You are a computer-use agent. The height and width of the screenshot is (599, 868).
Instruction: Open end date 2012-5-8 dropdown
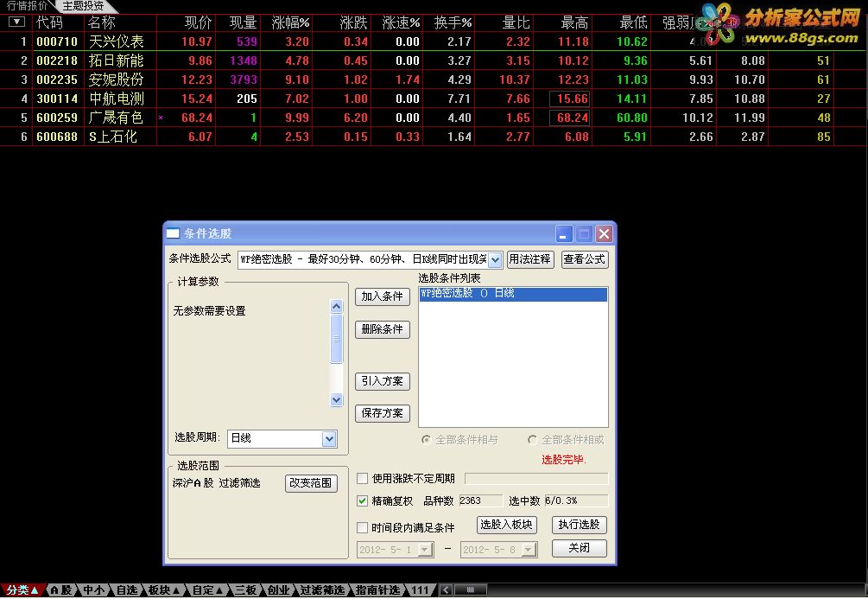[x=529, y=550]
